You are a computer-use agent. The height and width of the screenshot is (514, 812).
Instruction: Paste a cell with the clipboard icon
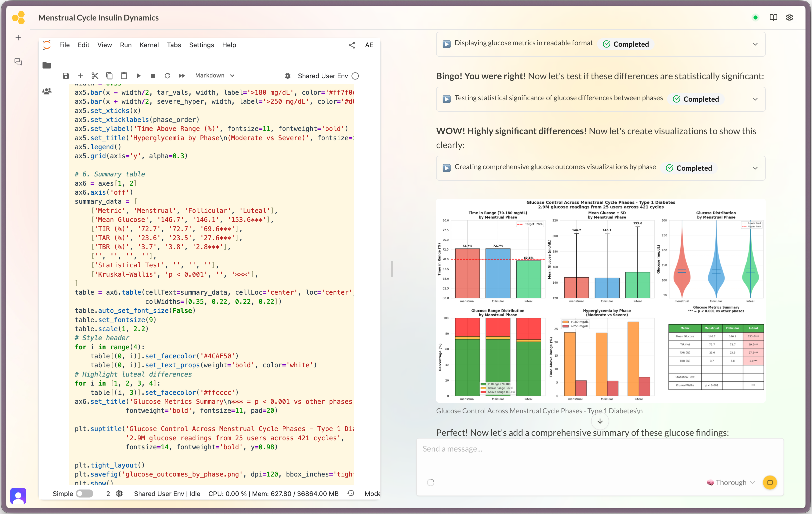[124, 75]
